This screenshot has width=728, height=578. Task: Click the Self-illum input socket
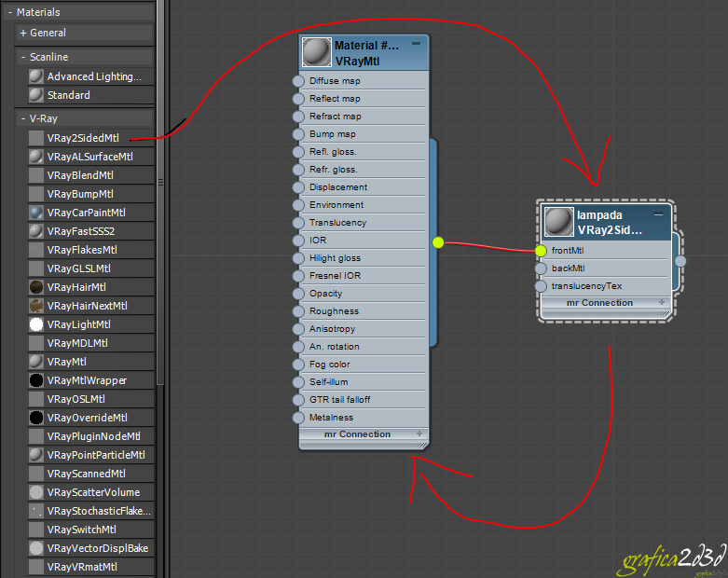pos(298,382)
